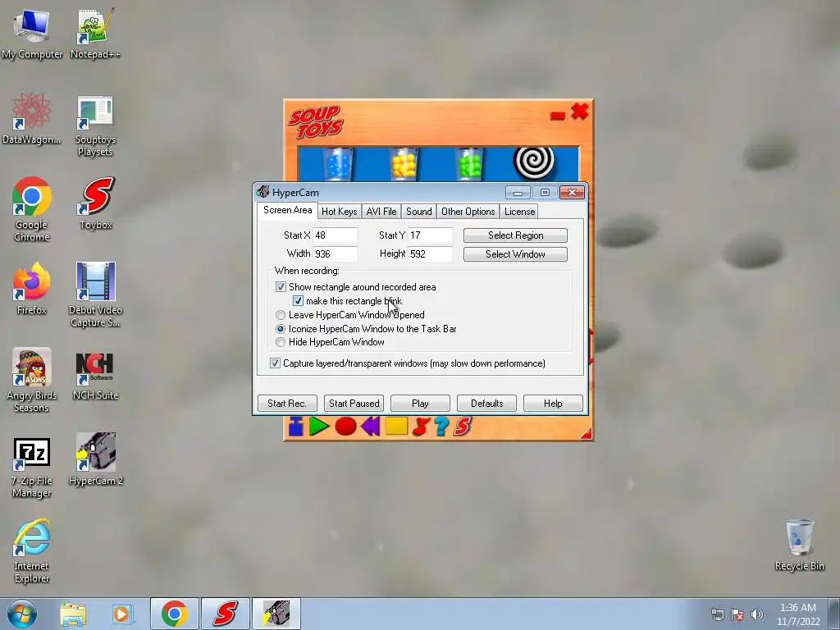Screen dimensions: 840x630
Task: Click blue toy box icon in Soup Toys
Action: point(295,427)
